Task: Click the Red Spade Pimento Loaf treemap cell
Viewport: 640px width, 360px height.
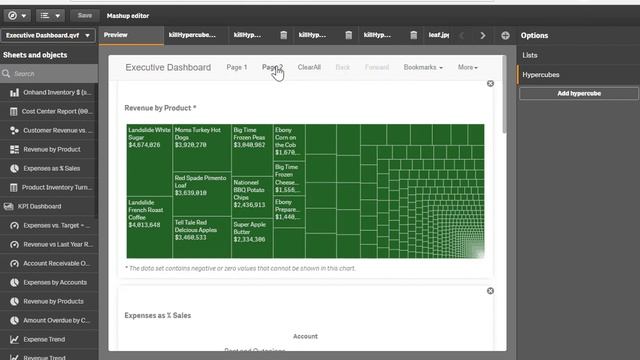Action: (x=202, y=194)
